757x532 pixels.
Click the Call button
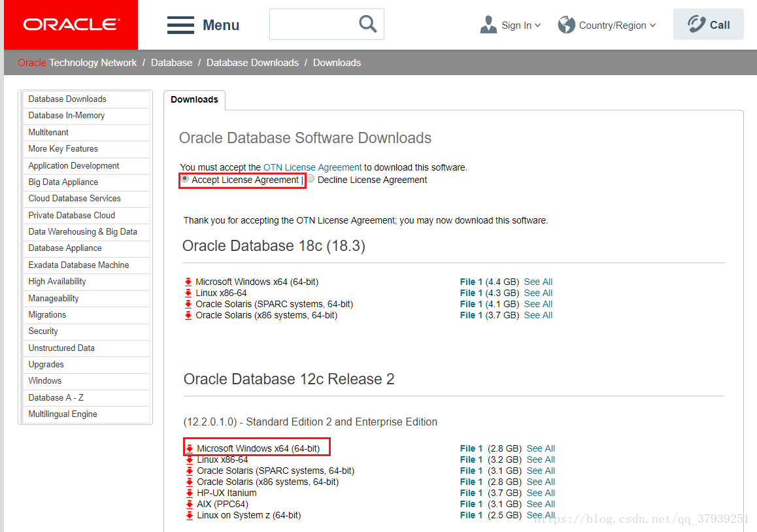pyautogui.click(x=708, y=24)
